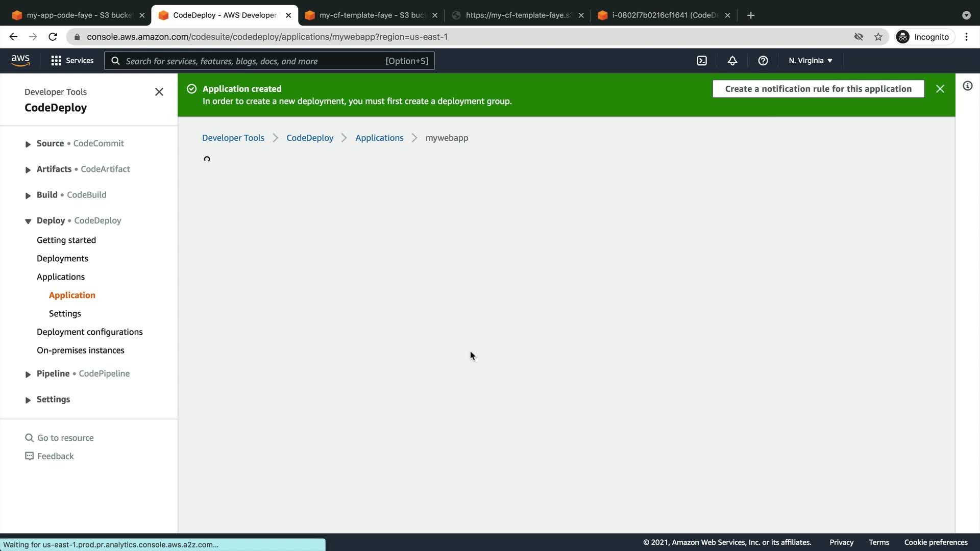
Task: Open the info panel icon at right
Action: point(967,86)
